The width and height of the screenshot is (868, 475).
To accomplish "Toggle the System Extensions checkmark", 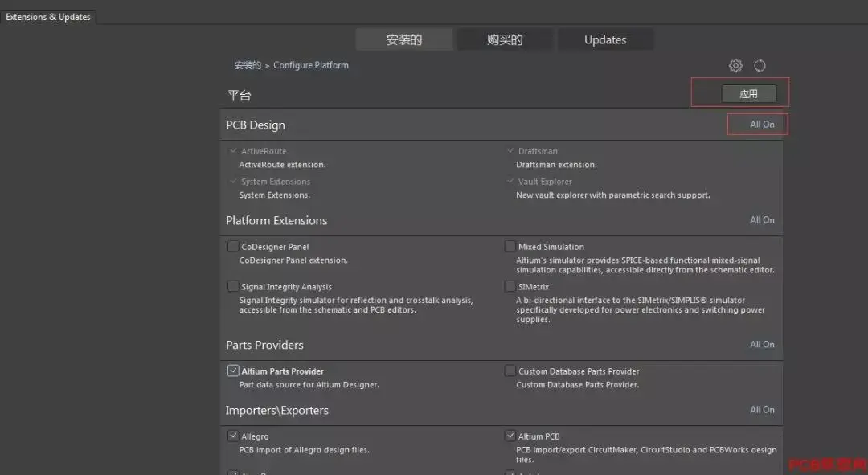I will [233, 181].
